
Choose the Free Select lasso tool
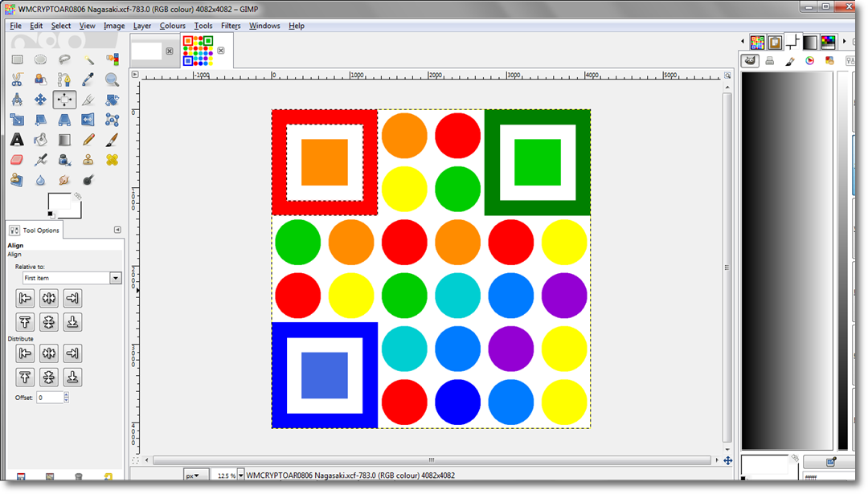point(64,59)
